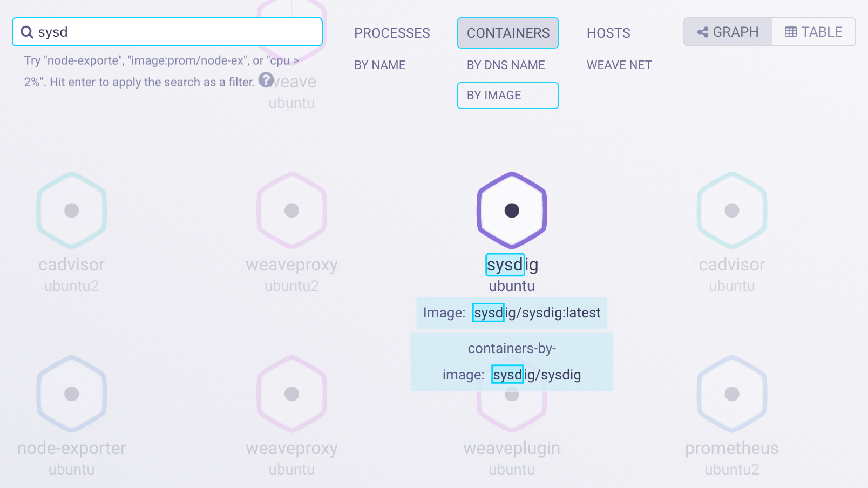Open the Weave Net view
This screenshot has width=868, height=488.
(x=619, y=65)
